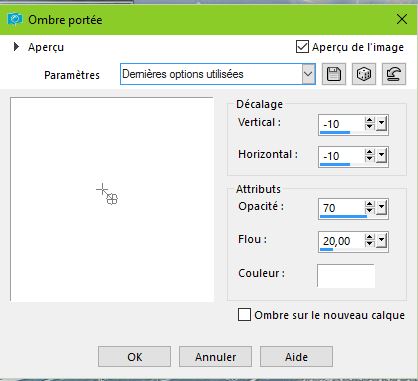Viewport: 418px width, 381px height.
Task: Open the Opacité slider popup button
Action: click(x=381, y=208)
